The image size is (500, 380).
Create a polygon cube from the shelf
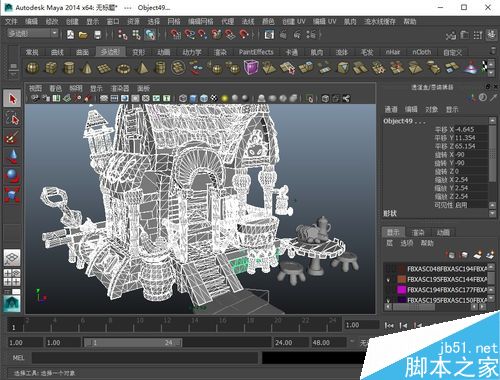(50, 68)
